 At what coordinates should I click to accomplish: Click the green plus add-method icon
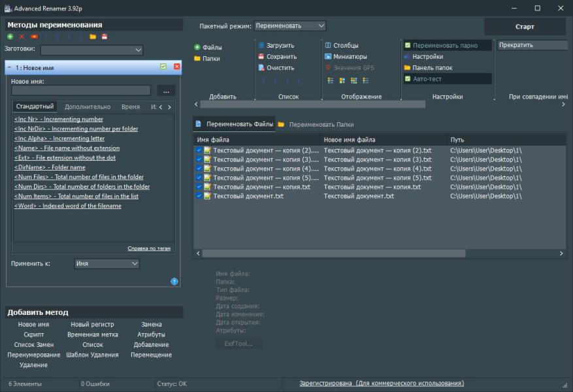[x=10, y=37]
